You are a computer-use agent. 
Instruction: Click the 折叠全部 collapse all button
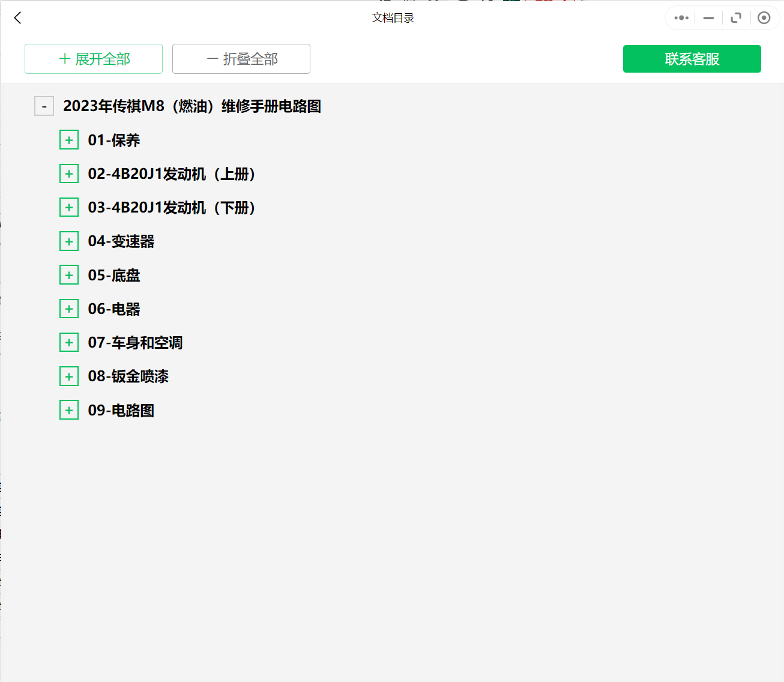point(241,59)
